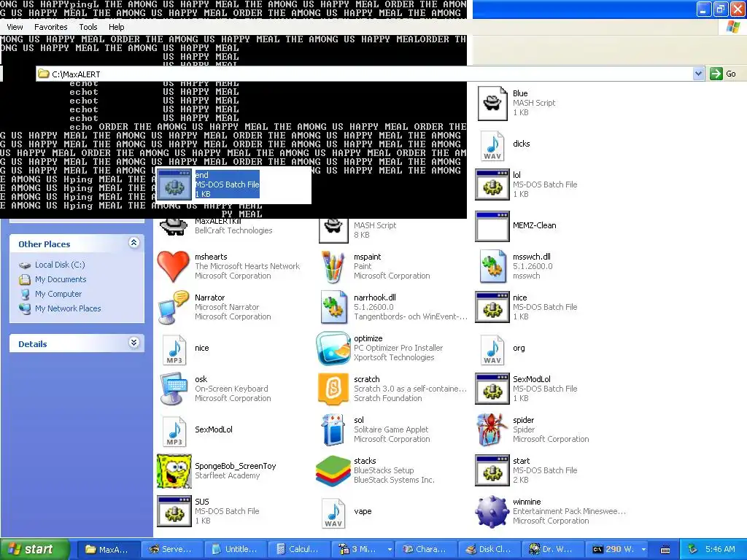Open My Computer link

pos(58,294)
